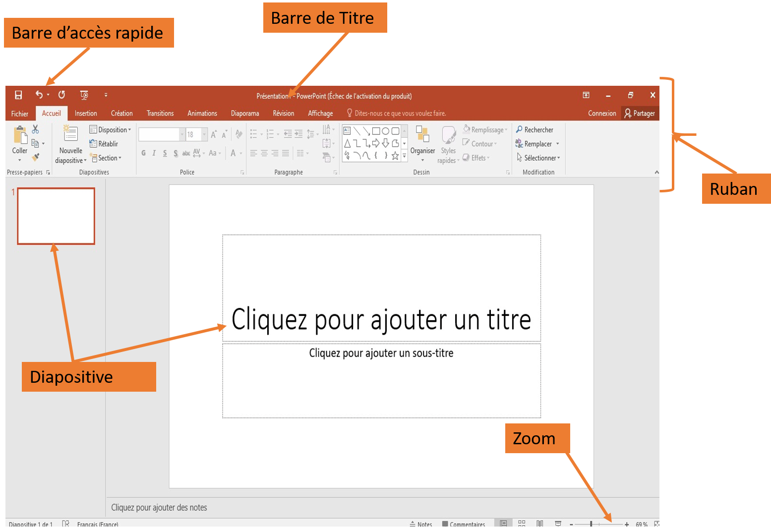Click the Rétablir slide reset button
The width and height of the screenshot is (771, 532).
[x=104, y=144]
